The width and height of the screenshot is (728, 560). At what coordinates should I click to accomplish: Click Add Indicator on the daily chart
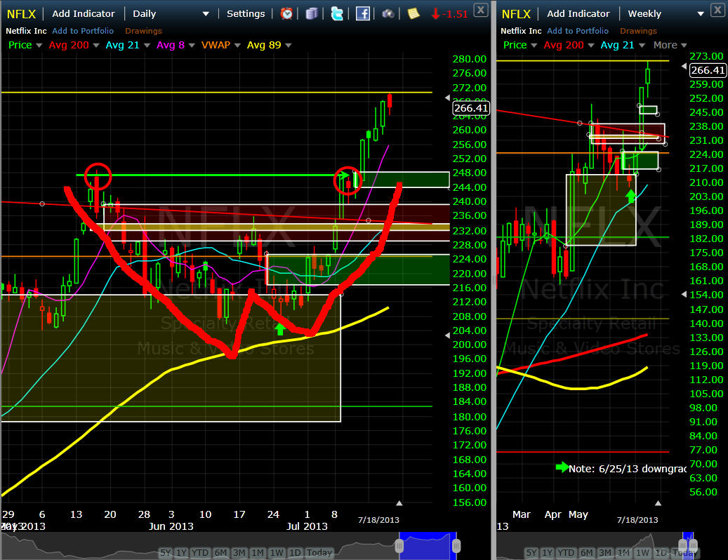[x=83, y=13]
